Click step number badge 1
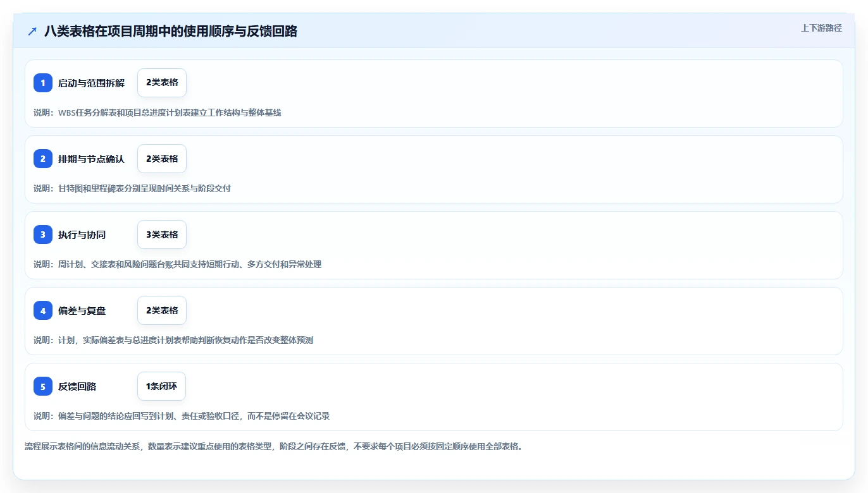Viewport: 868px width, 493px height. (x=43, y=83)
